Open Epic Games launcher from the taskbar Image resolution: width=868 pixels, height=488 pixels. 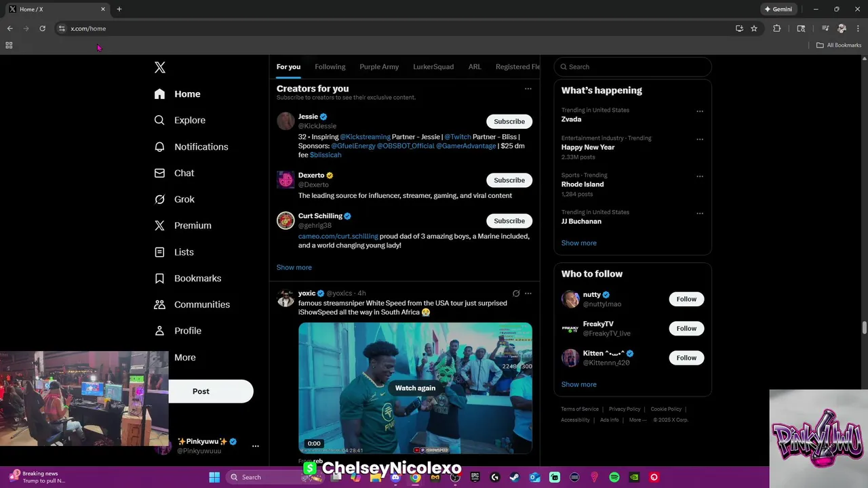475,477
